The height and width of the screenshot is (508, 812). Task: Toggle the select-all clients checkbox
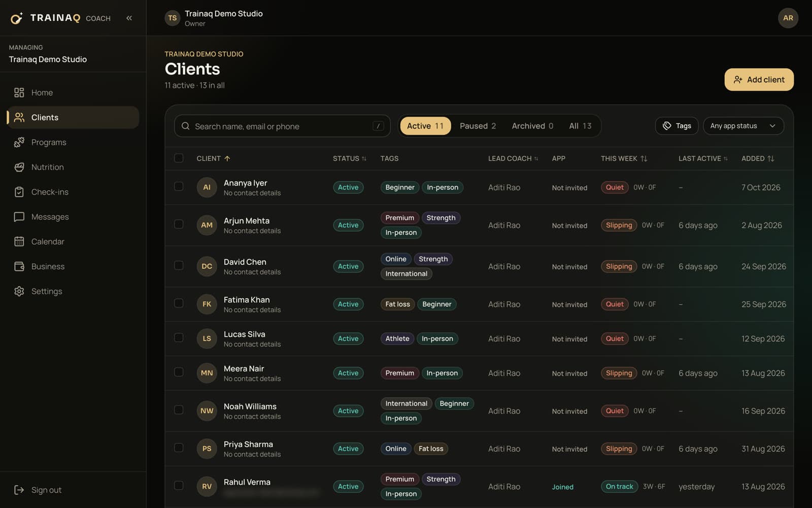[x=179, y=158]
